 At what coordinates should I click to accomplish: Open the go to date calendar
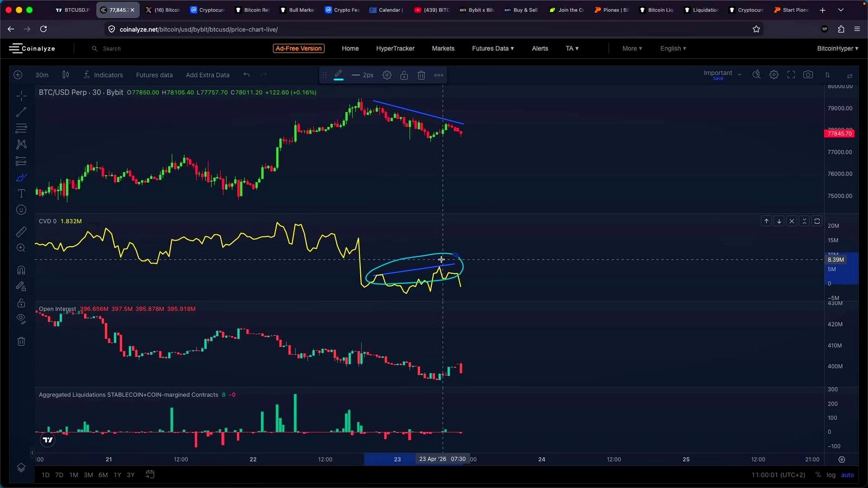150,474
